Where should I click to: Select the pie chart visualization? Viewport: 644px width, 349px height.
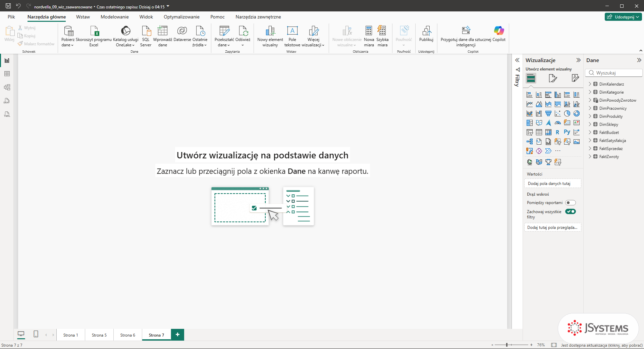click(x=567, y=113)
